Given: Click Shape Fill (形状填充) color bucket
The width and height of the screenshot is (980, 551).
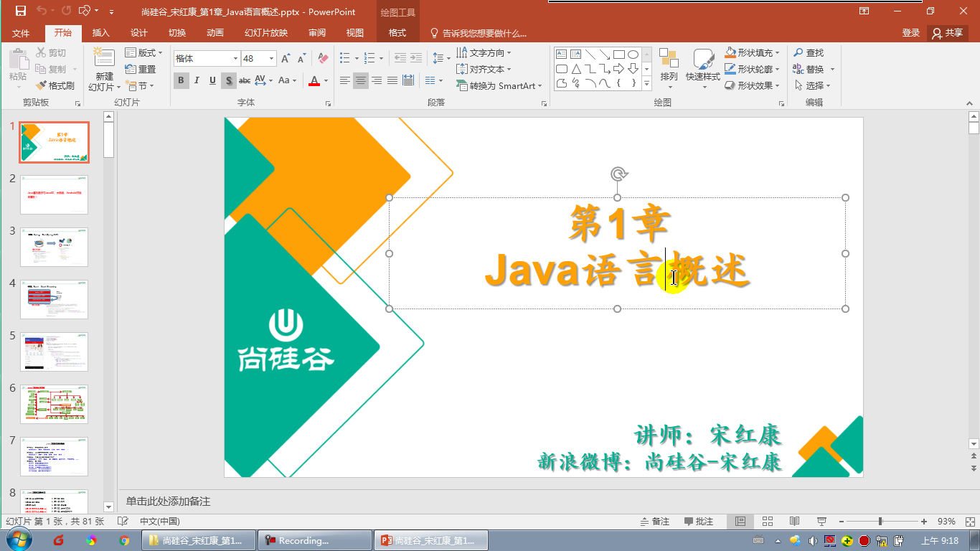Looking at the screenshot, I should [730, 52].
